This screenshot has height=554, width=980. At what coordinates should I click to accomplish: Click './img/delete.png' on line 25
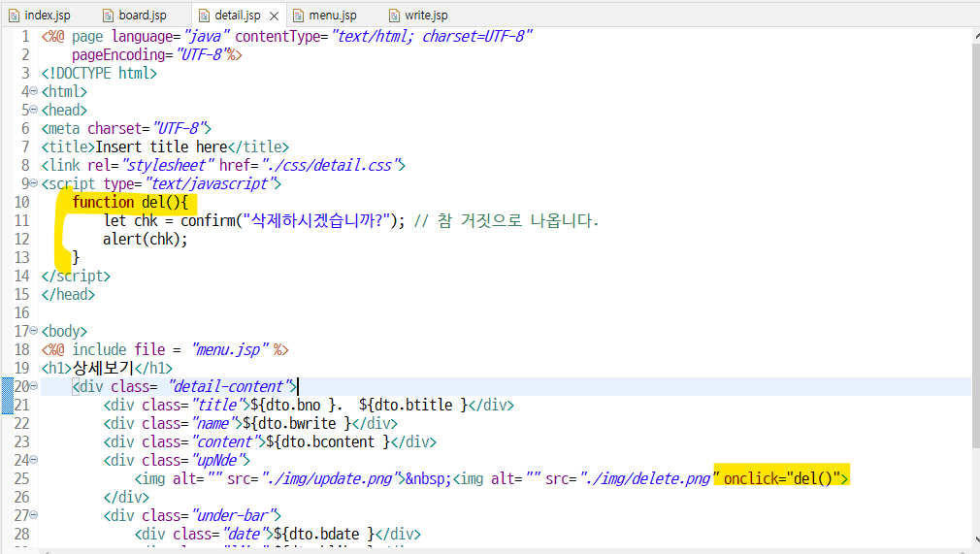pyautogui.click(x=646, y=479)
